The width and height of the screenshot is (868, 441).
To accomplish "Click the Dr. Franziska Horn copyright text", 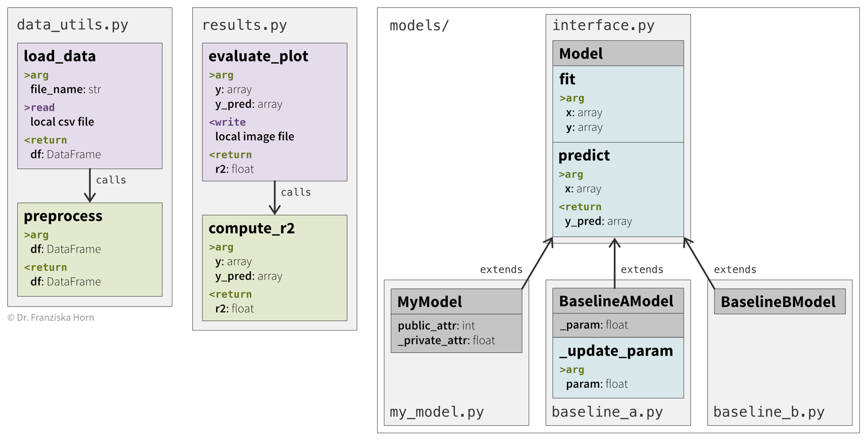I will point(51,318).
